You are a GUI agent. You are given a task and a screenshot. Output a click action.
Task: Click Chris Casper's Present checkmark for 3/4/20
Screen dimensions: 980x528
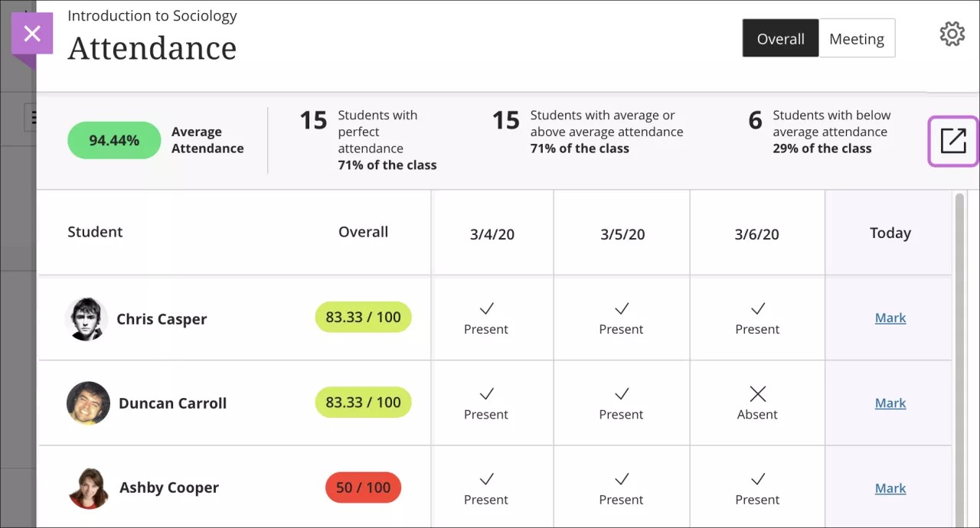[x=485, y=318]
